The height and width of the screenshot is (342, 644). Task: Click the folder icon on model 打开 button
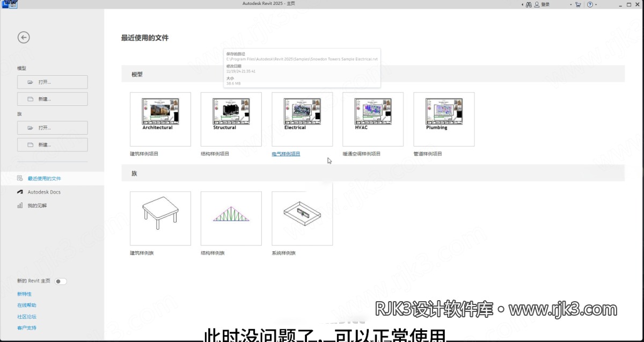[31, 82]
